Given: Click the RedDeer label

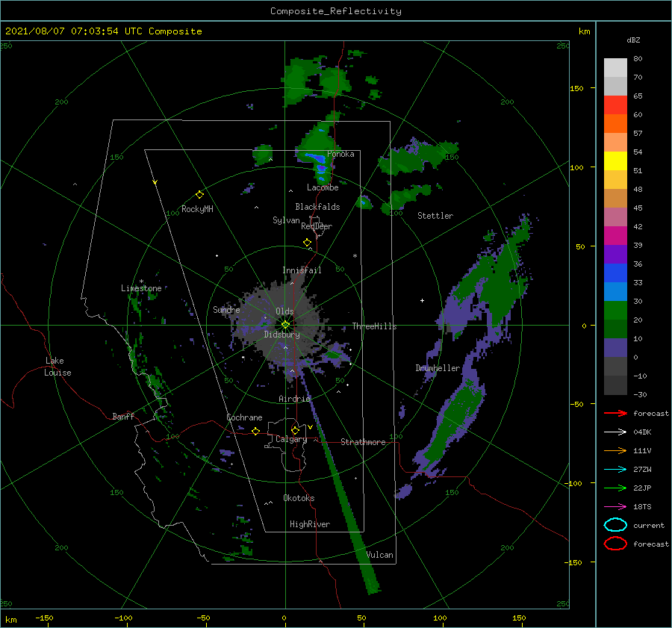Looking at the screenshot, I should coord(317,226).
